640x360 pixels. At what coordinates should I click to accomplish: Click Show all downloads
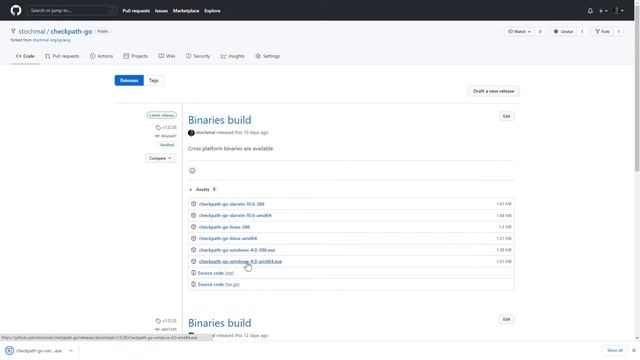click(x=615, y=350)
